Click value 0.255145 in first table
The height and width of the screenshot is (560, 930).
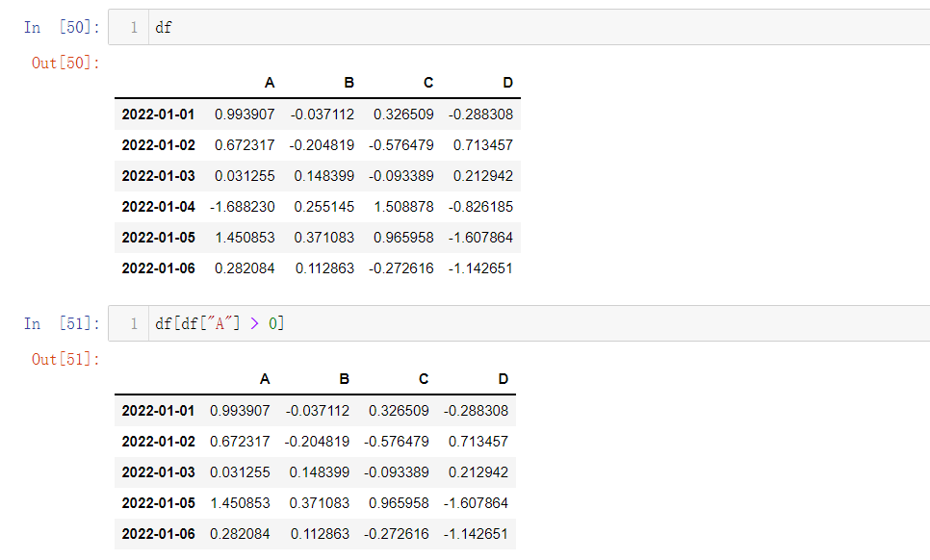coord(323,207)
